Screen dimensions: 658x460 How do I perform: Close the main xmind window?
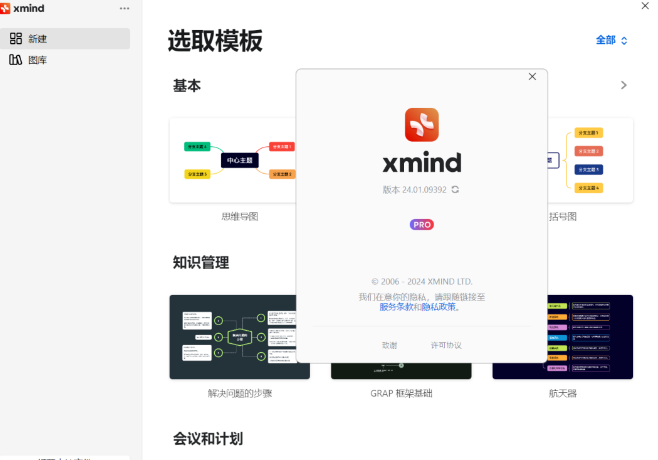point(645,6)
